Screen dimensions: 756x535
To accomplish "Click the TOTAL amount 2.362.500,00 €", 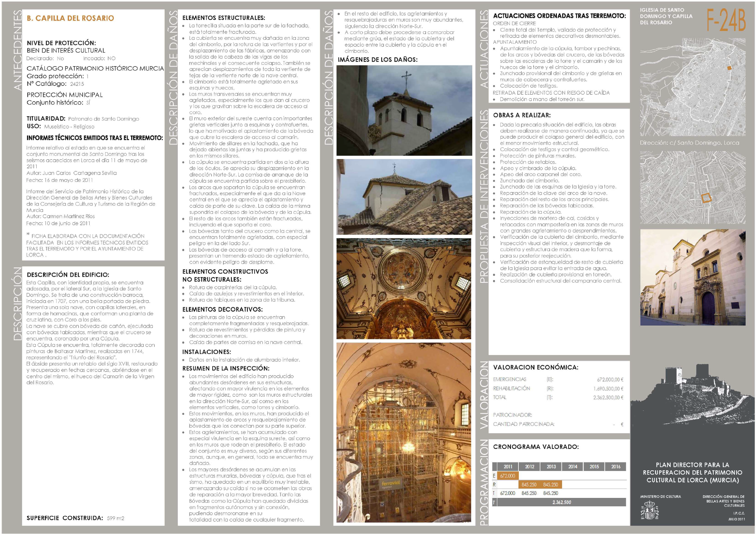I will 608,398.
